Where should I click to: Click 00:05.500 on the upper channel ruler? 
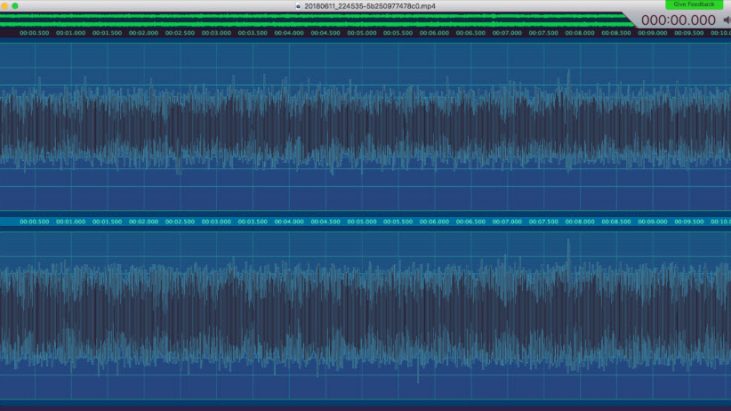(398, 33)
